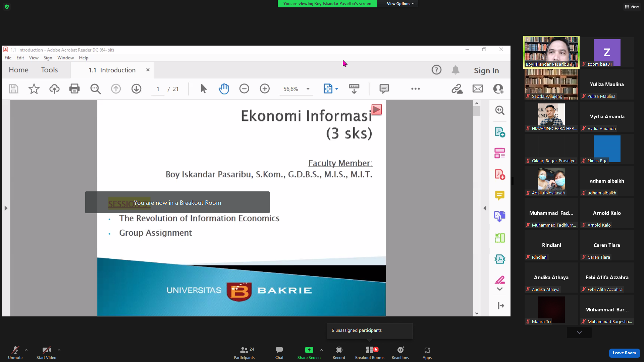
Task: Switch to the Home tab
Action: click(x=18, y=70)
